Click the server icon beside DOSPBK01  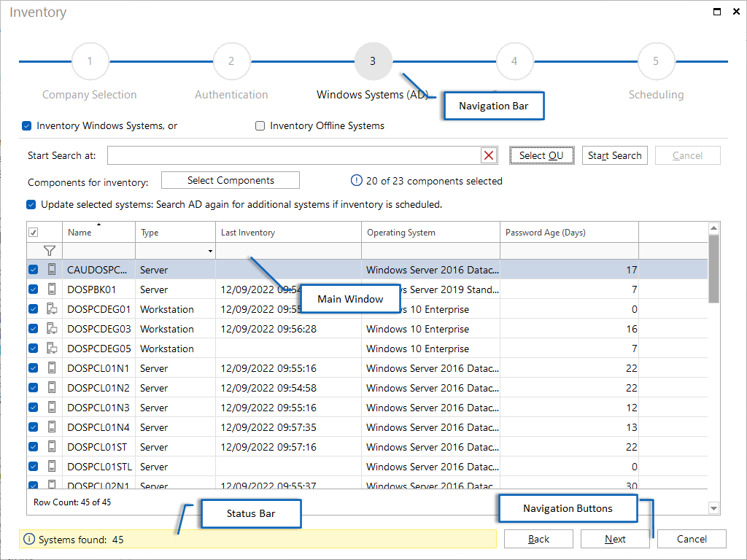coord(52,289)
